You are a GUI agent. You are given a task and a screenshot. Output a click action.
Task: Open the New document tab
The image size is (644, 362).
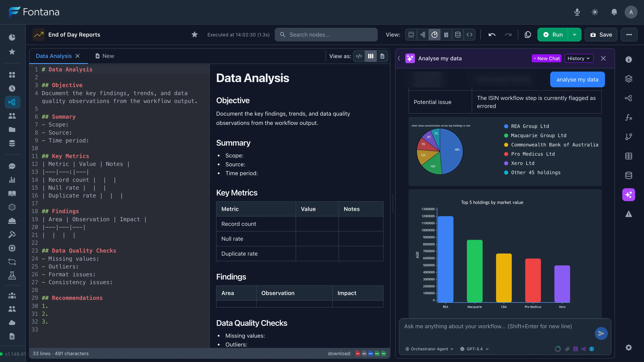point(104,56)
